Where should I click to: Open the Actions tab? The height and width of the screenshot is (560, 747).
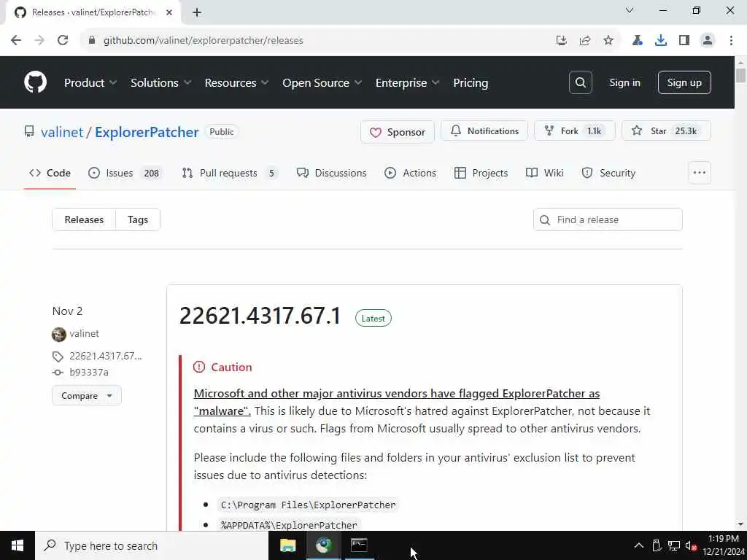(410, 172)
